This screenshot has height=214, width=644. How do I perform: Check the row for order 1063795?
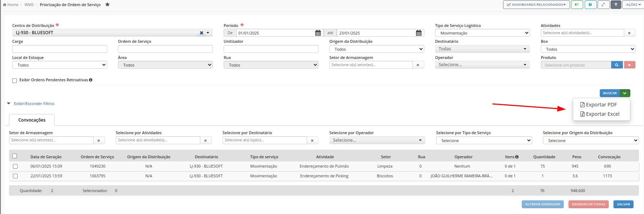coord(15,176)
